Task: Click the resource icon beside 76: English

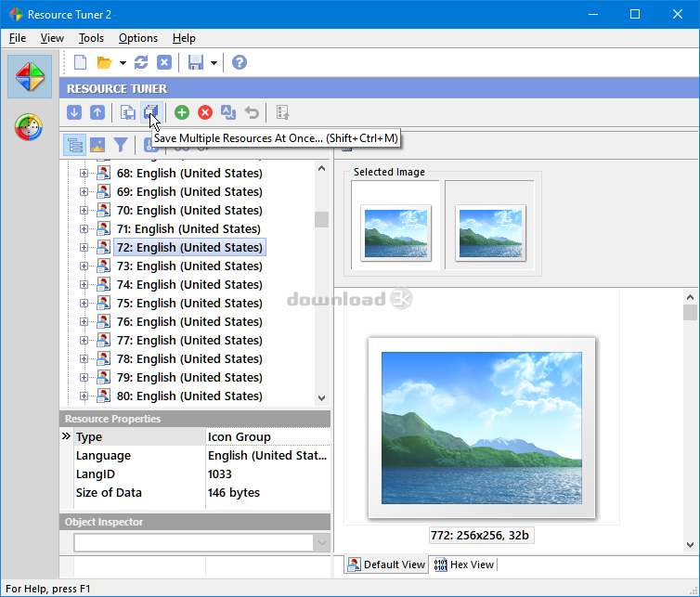Action: [104, 321]
